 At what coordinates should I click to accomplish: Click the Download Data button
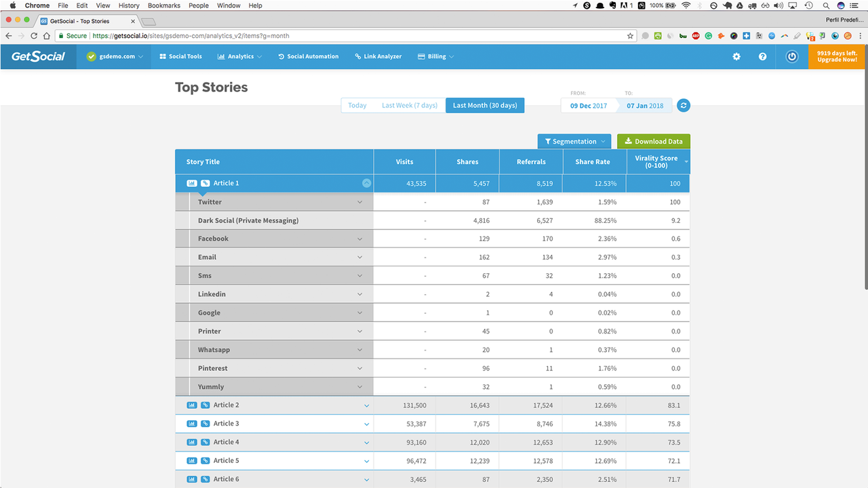click(653, 141)
